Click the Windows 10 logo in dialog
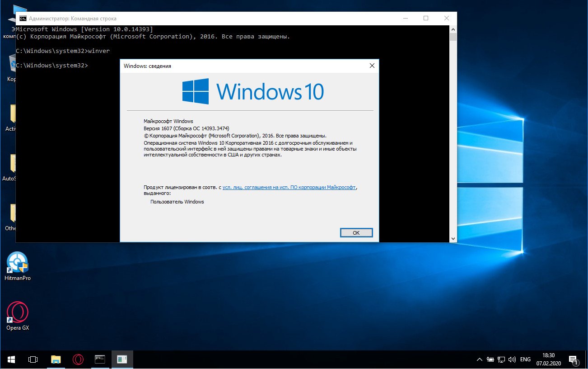Screen dimensions: 588x369 (253, 91)
